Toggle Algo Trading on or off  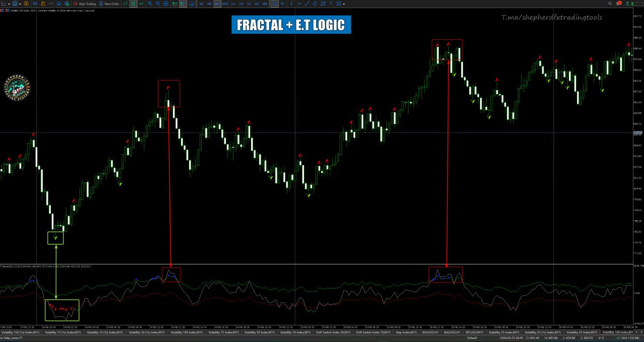(86, 4)
